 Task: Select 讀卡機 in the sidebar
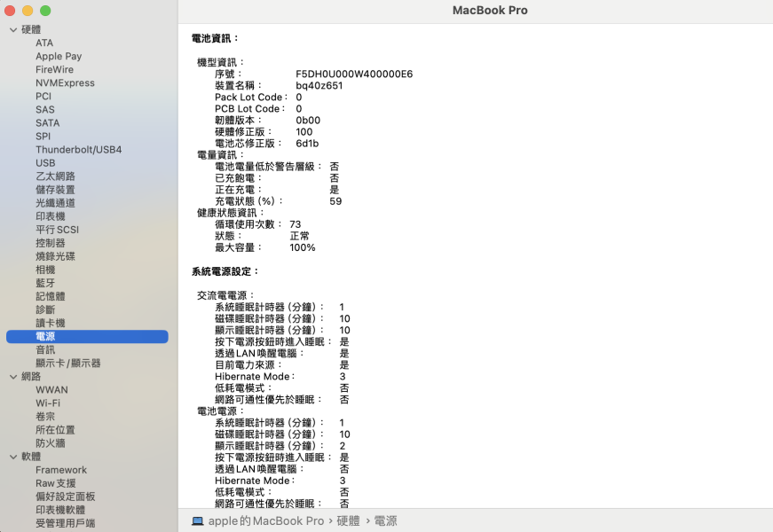pyautogui.click(x=51, y=323)
